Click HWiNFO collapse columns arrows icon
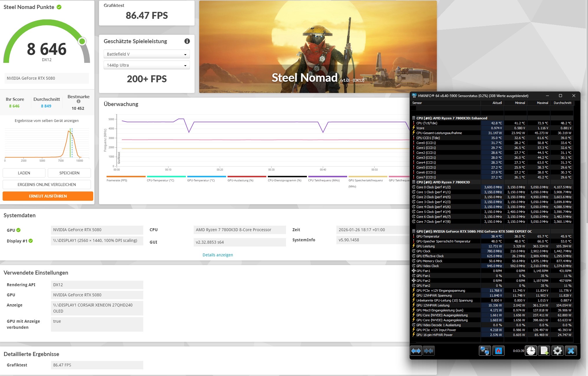 pos(429,351)
